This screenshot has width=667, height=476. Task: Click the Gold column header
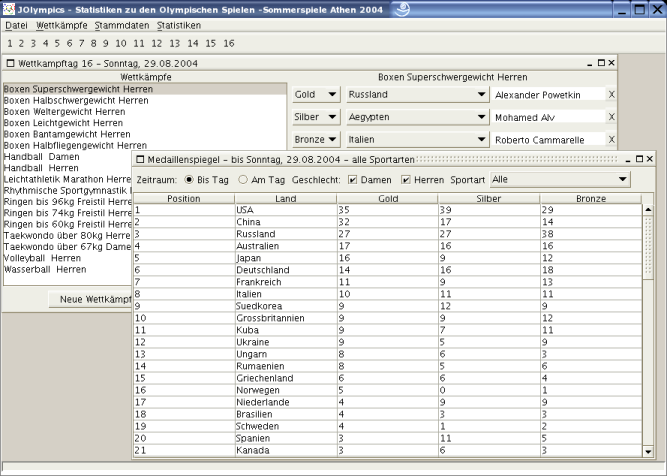388,199
